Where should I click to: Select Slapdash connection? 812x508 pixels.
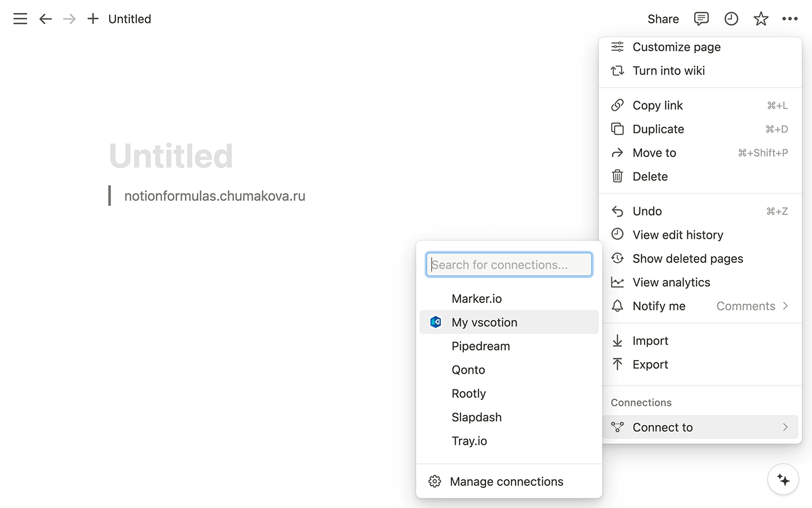tap(509, 417)
